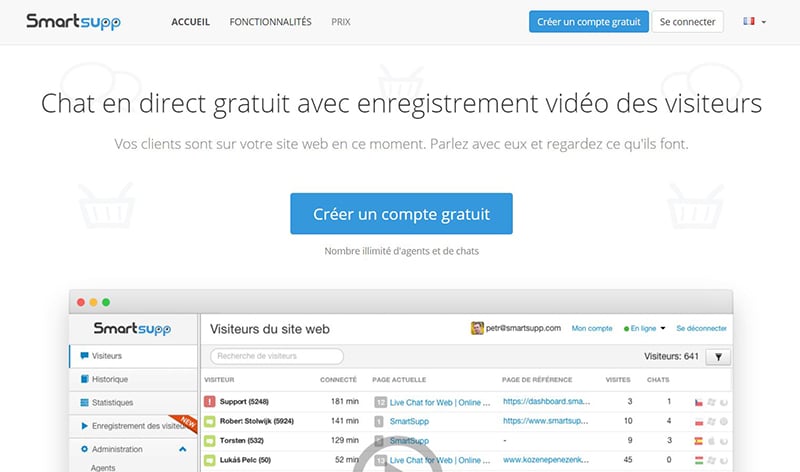Open the ACCUEIL navigation tab
This screenshot has width=800, height=472.
[190, 22]
